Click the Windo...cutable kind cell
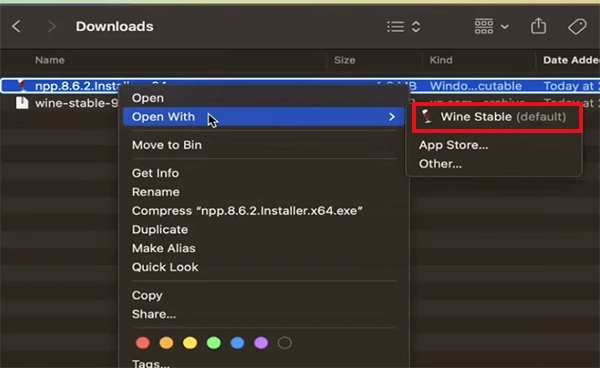Viewport: 600px width, 368px height. (476, 86)
